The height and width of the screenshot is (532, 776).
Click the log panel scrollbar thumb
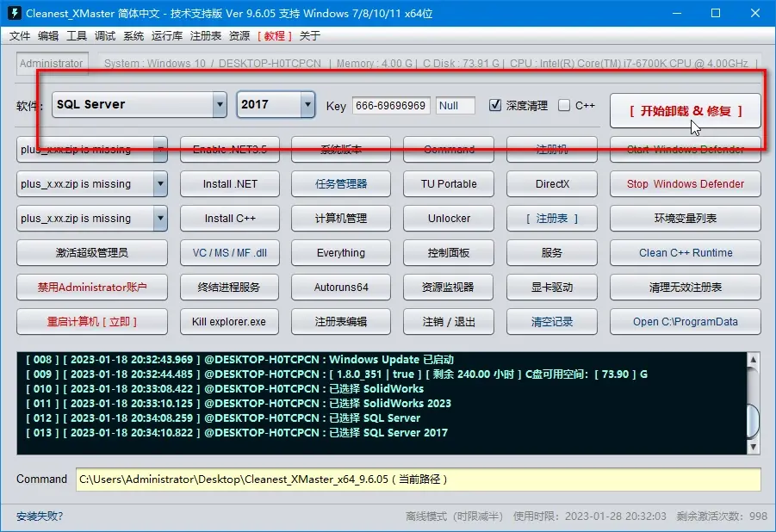point(753,421)
